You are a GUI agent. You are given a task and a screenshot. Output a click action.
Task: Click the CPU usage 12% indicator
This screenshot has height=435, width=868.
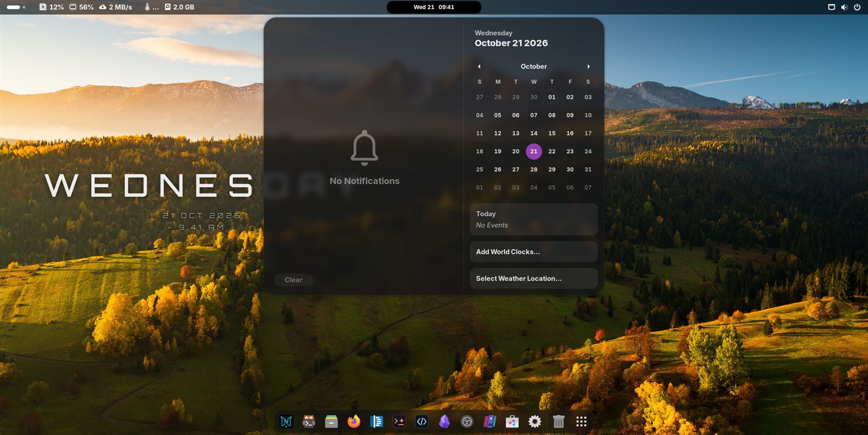pyautogui.click(x=52, y=7)
